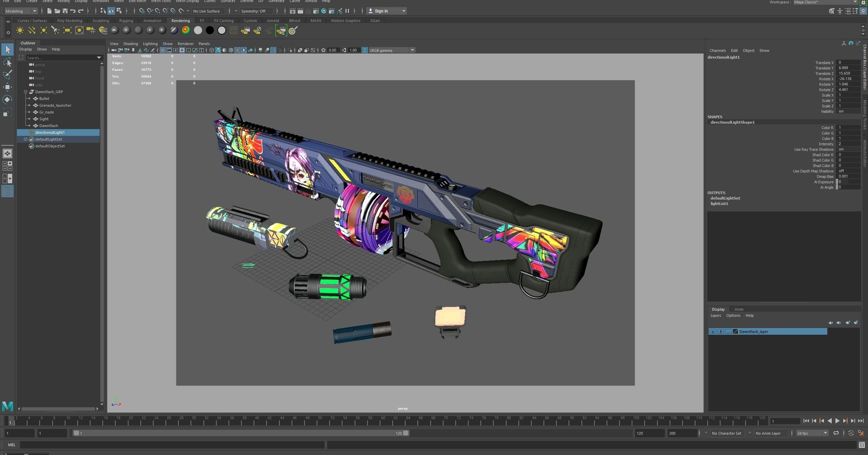Create an area light from the shelf
The height and width of the screenshot is (455, 868).
point(67,30)
